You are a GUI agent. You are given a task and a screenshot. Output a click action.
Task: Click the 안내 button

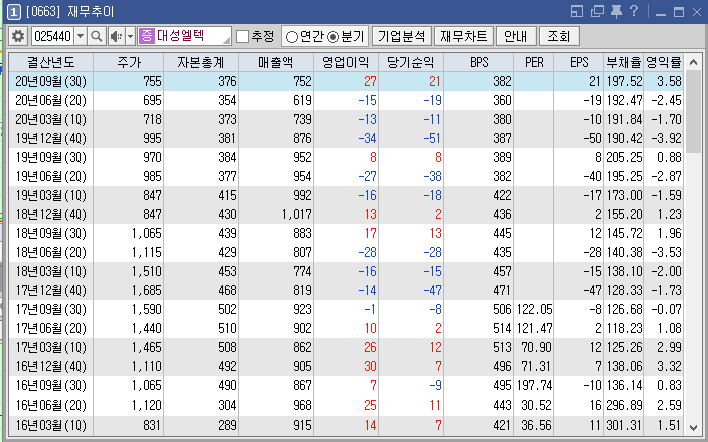pyautogui.click(x=516, y=36)
